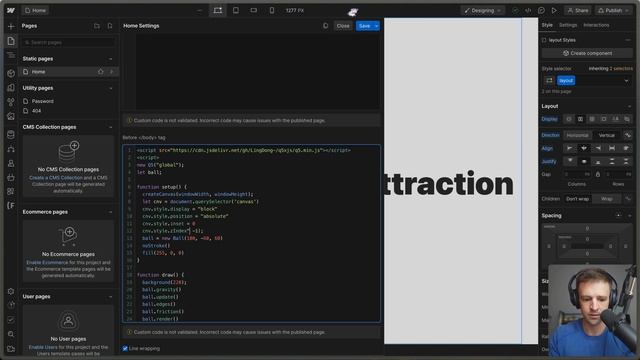Select Flex display option
Viewport: 640px width, 360px height.
click(x=580, y=119)
